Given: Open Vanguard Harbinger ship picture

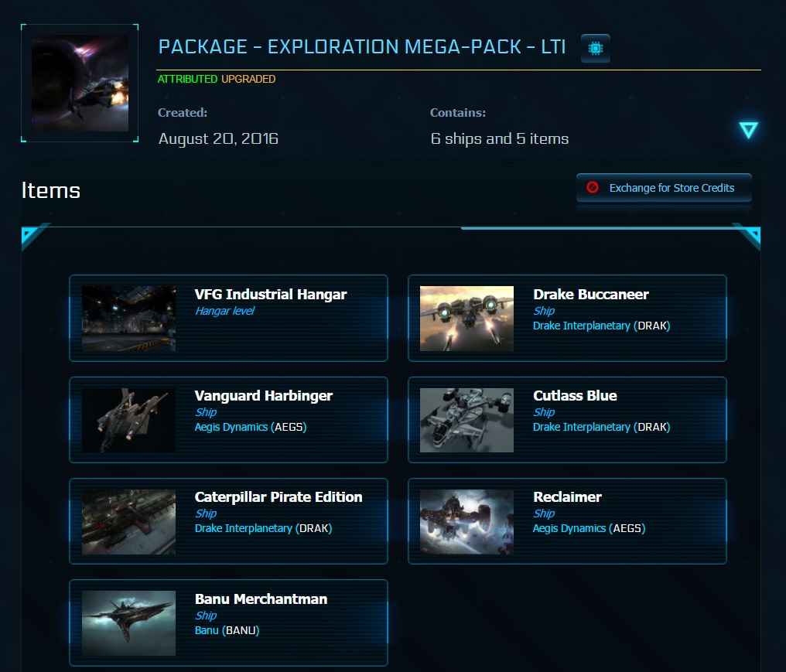Looking at the screenshot, I should click(x=128, y=420).
